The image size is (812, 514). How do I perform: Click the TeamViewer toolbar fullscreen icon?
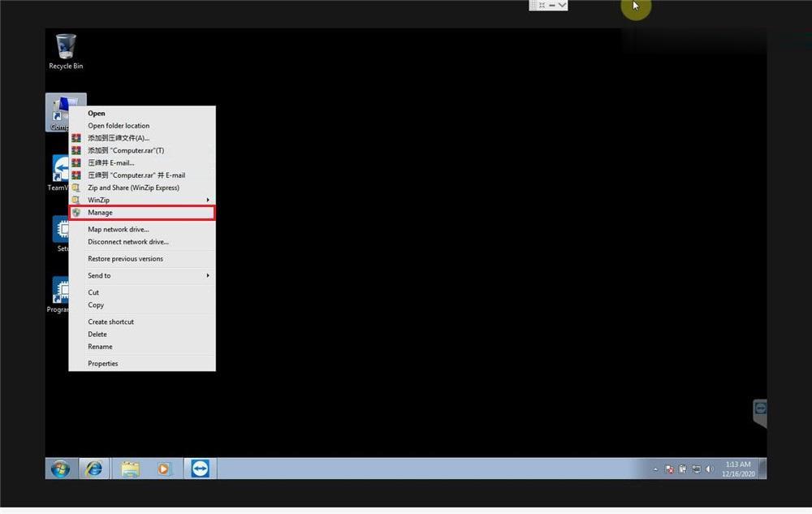click(542, 5)
